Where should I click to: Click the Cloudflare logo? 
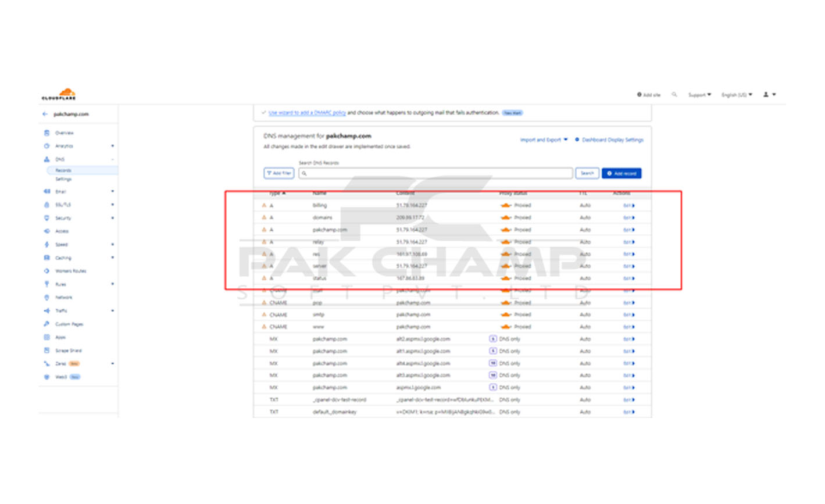click(x=59, y=94)
